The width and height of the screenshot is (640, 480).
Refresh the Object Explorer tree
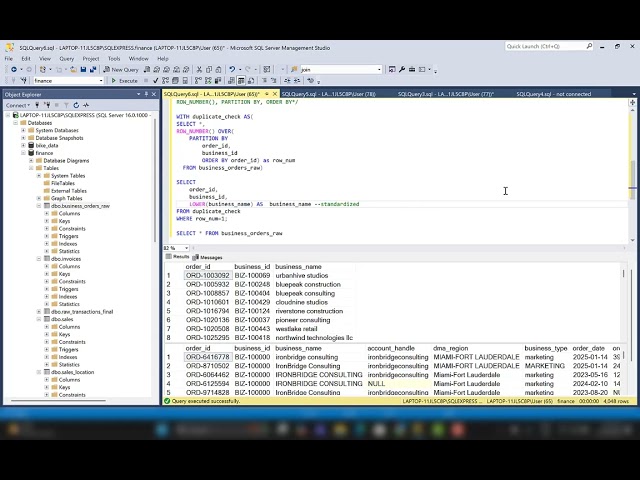click(x=76, y=105)
